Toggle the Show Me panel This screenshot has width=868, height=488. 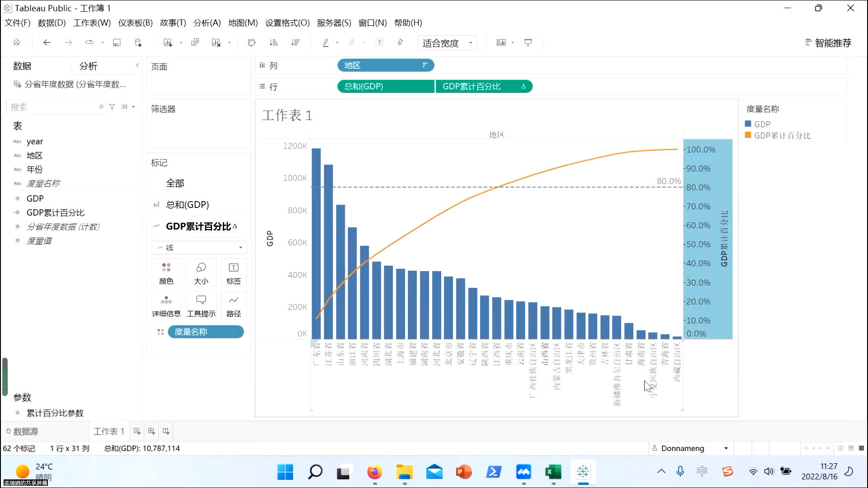coord(828,42)
